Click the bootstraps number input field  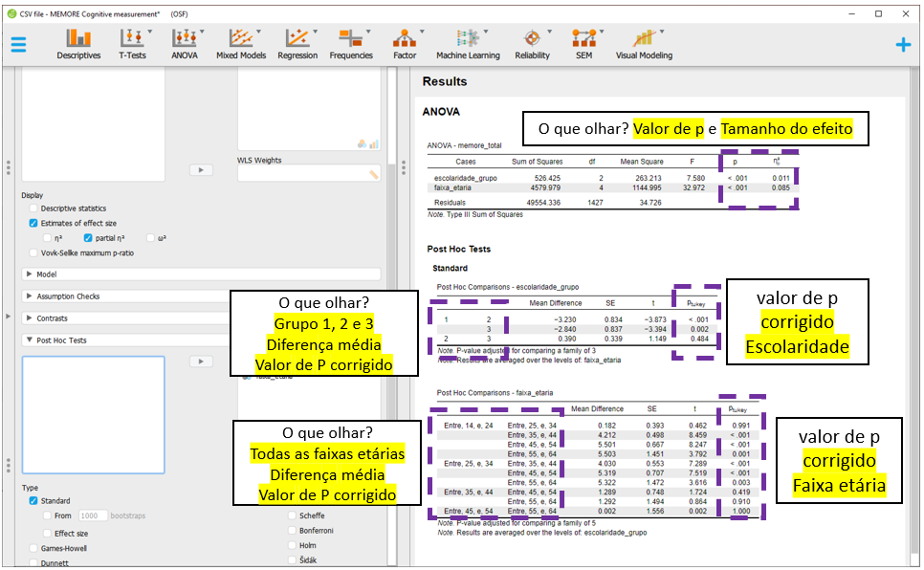pos(95,515)
